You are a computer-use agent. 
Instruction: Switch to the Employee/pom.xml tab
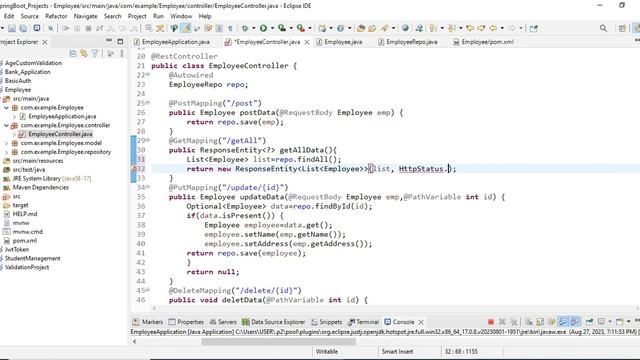point(484,42)
